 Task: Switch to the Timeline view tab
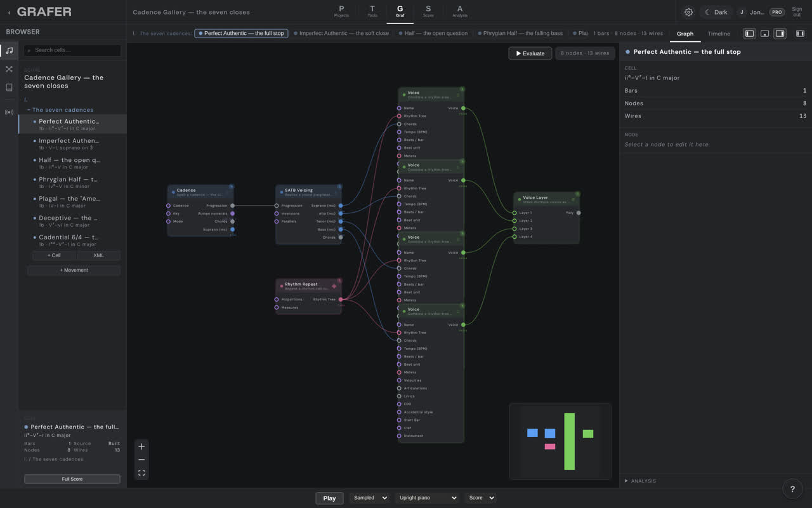719,34
